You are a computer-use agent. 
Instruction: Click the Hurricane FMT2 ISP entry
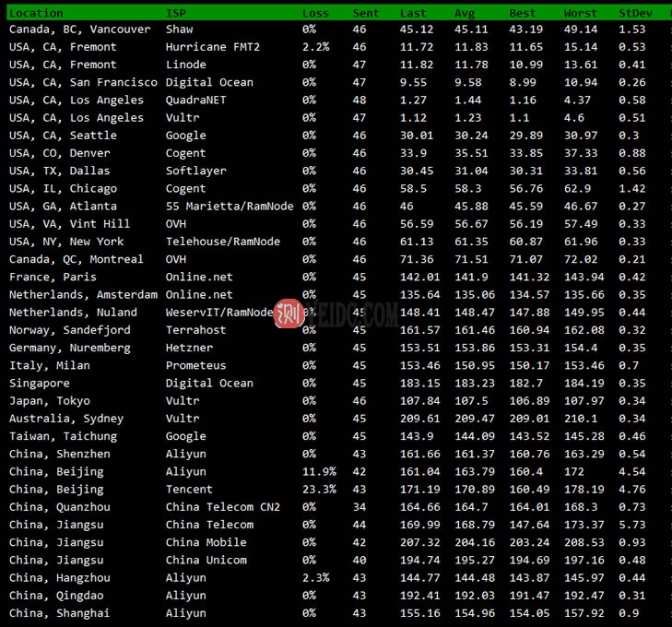(213, 47)
